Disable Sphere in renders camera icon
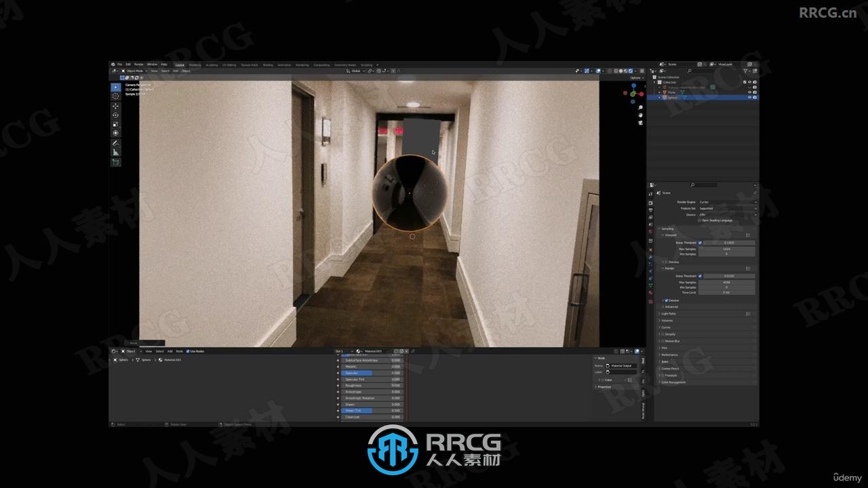Viewport: 868px width, 488px height. [x=755, y=98]
